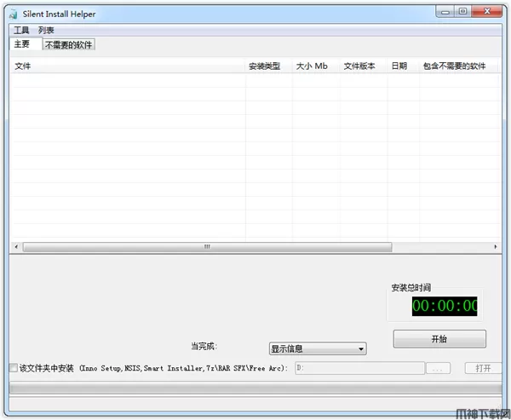Switch to the 不需要的软件 tab
This screenshot has width=511, height=420.
[x=69, y=44]
